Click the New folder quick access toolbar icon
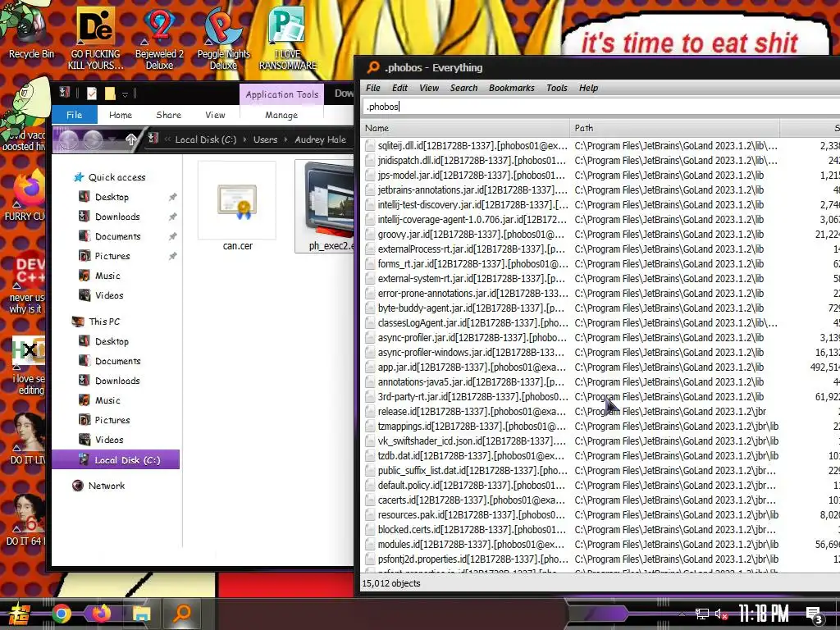The width and height of the screenshot is (840, 630). pyautogui.click(x=110, y=94)
